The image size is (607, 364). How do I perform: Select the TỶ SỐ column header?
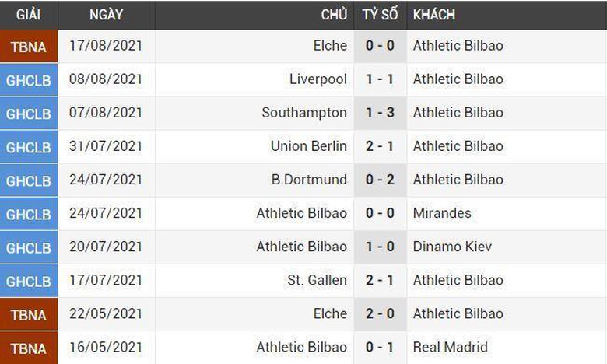(x=380, y=15)
